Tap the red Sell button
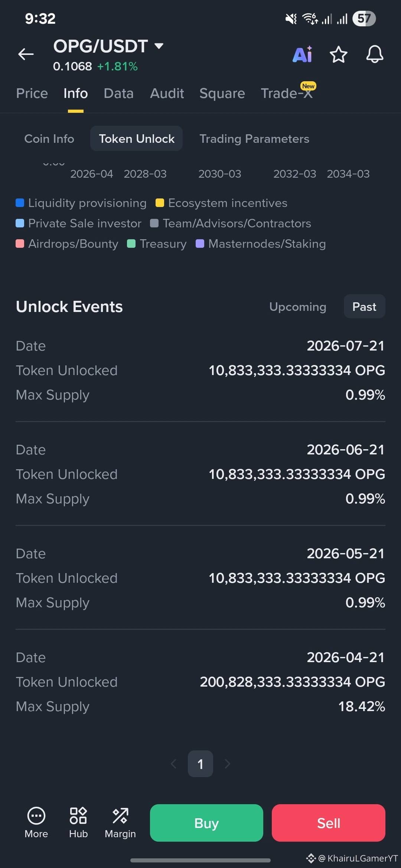Viewport: 401px width, 868px height. (x=329, y=823)
